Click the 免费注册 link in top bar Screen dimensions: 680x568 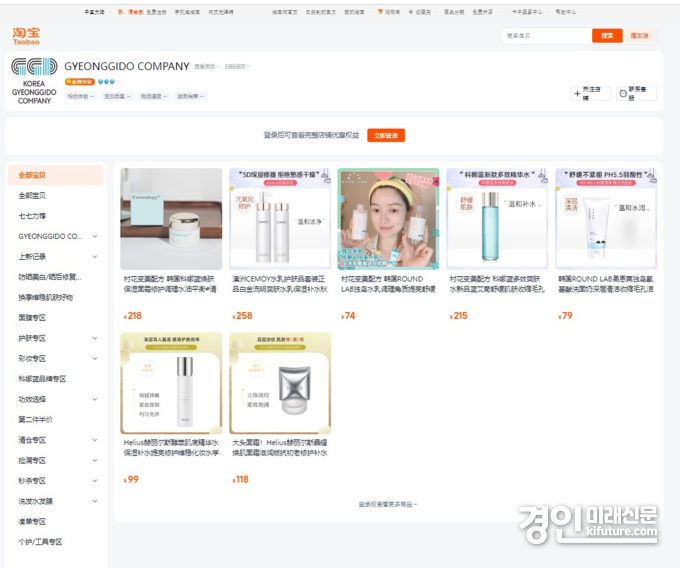click(157, 12)
